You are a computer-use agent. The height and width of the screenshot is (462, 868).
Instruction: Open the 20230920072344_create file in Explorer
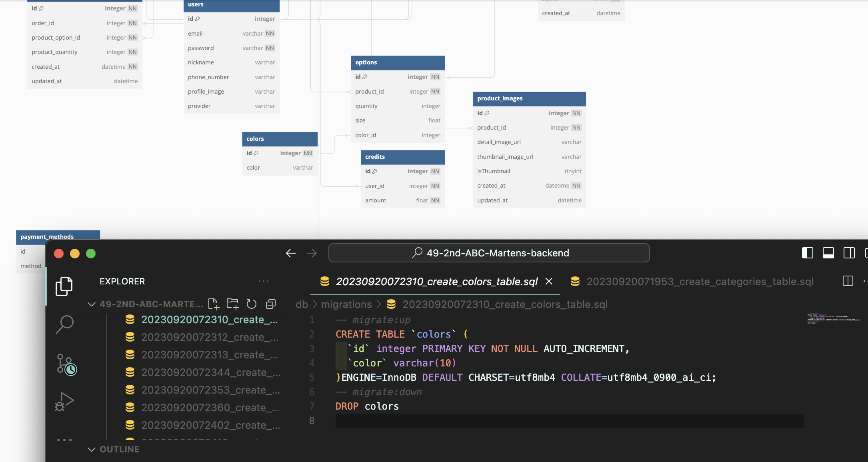[210, 372]
